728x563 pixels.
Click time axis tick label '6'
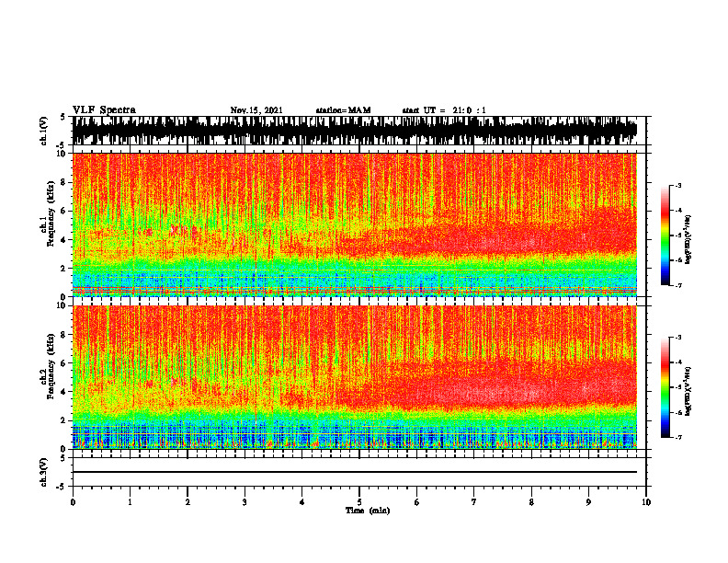click(417, 502)
